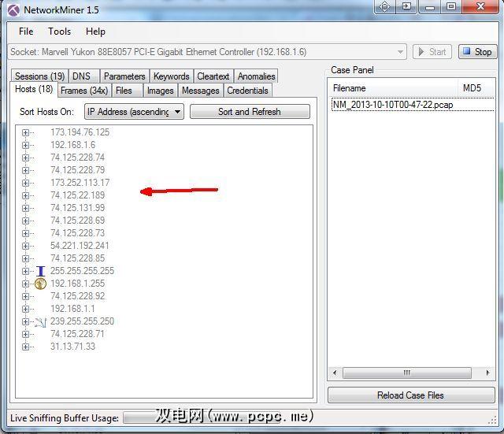Click the grayed-out Start button
This screenshot has height=434, width=504.
coord(432,52)
